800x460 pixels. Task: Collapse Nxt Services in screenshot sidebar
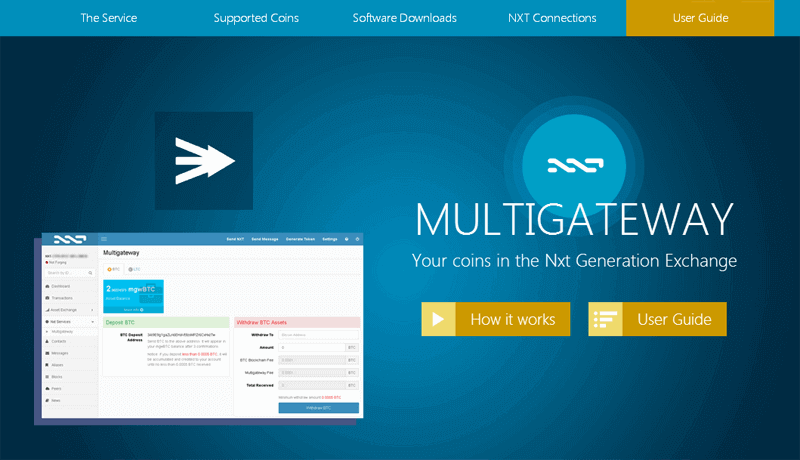70,322
